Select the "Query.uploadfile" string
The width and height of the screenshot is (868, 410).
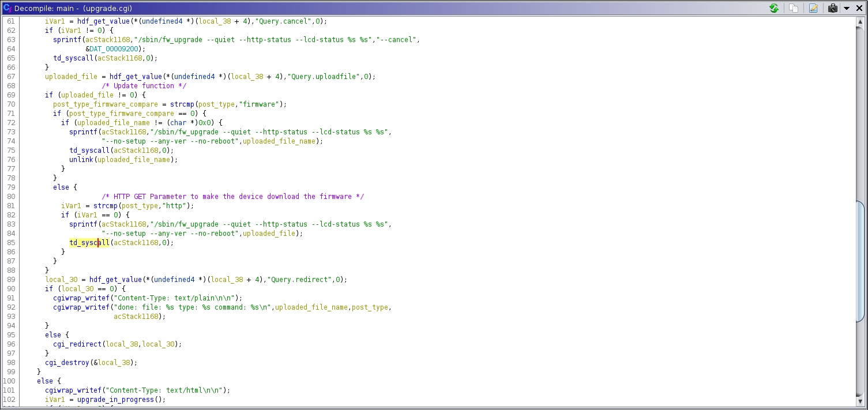point(325,77)
